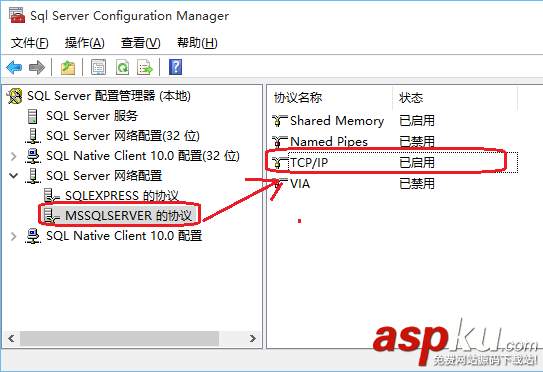
Task: Select SQL Server 网络配置(32 位) tree item
Action: 123,136
